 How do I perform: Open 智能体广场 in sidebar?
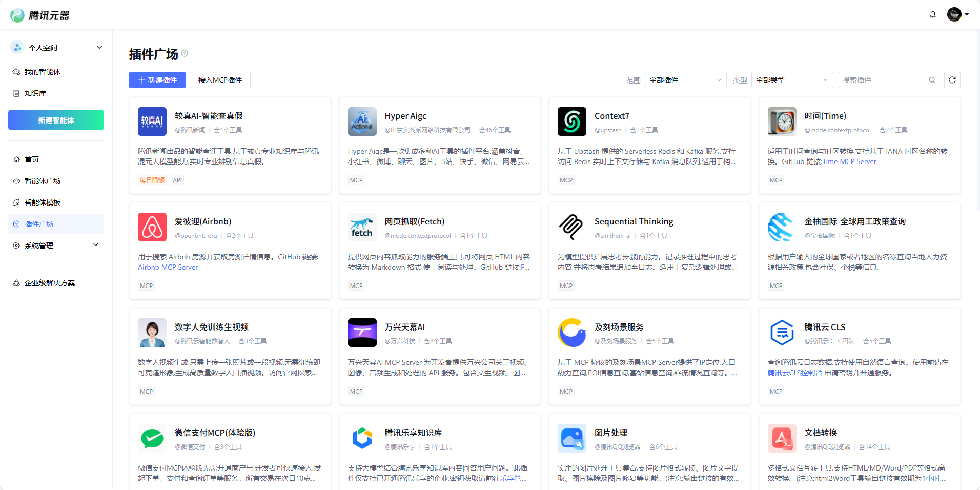(x=56, y=181)
